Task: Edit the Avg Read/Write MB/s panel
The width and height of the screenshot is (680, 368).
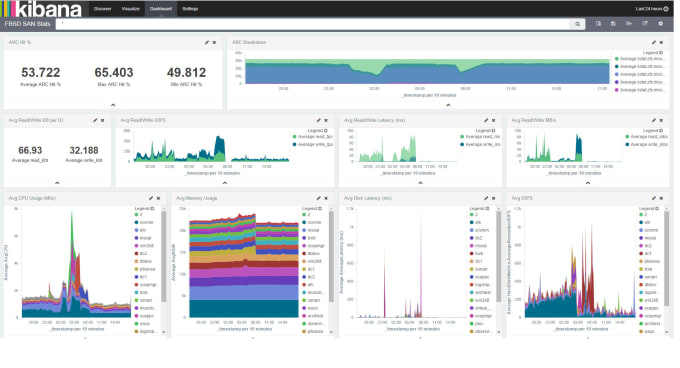Action: pos(654,120)
